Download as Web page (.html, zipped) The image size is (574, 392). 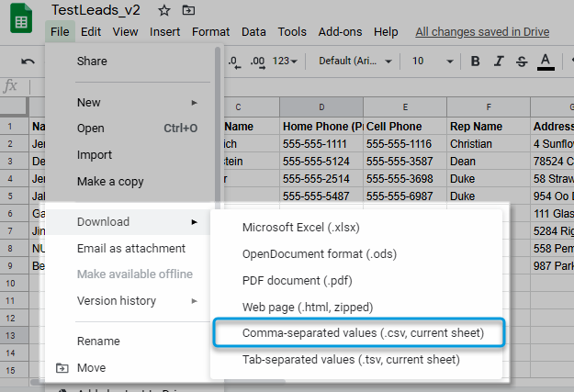[x=355, y=307]
